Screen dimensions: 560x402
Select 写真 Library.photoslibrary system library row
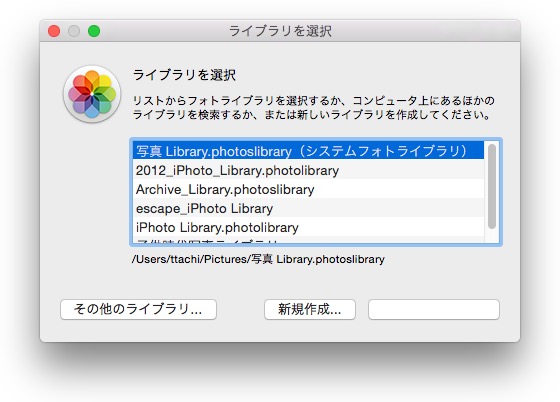pyautogui.click(x=308, y=151)
